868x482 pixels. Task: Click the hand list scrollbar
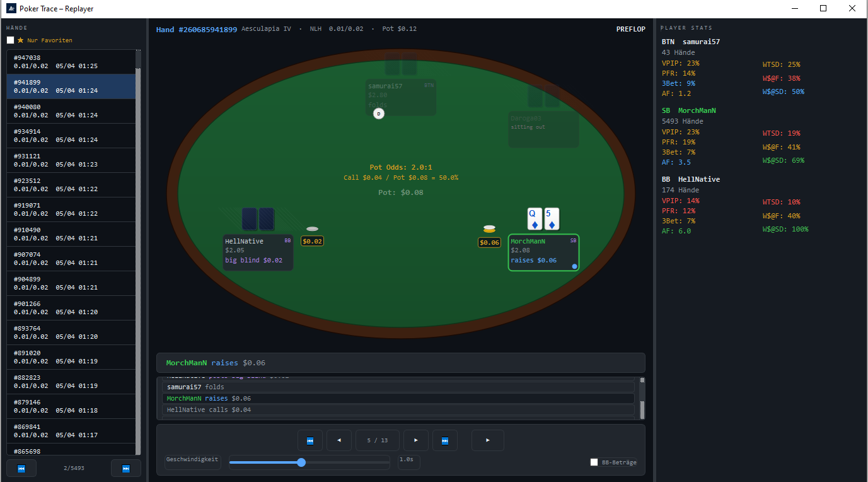coord(138,252)
